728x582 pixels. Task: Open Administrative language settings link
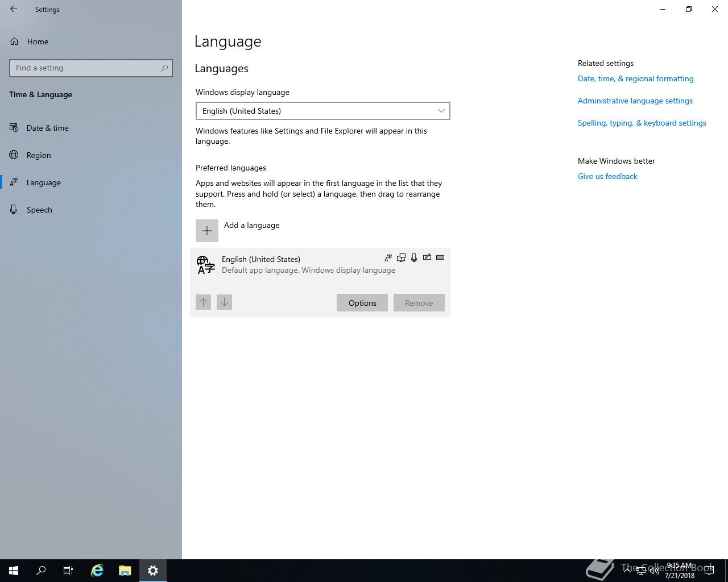point(635,101)
